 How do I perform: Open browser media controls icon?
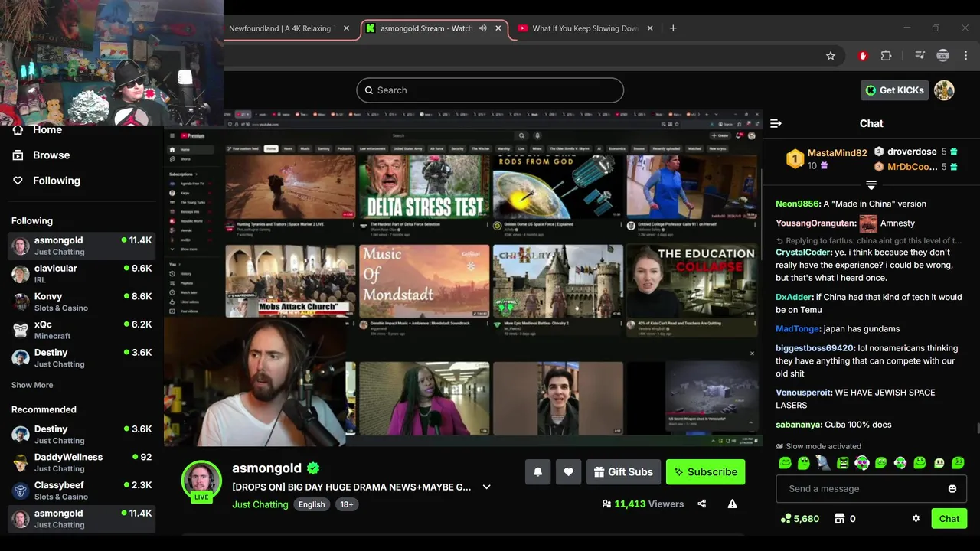pyautogui.click(x=920, y=55)
